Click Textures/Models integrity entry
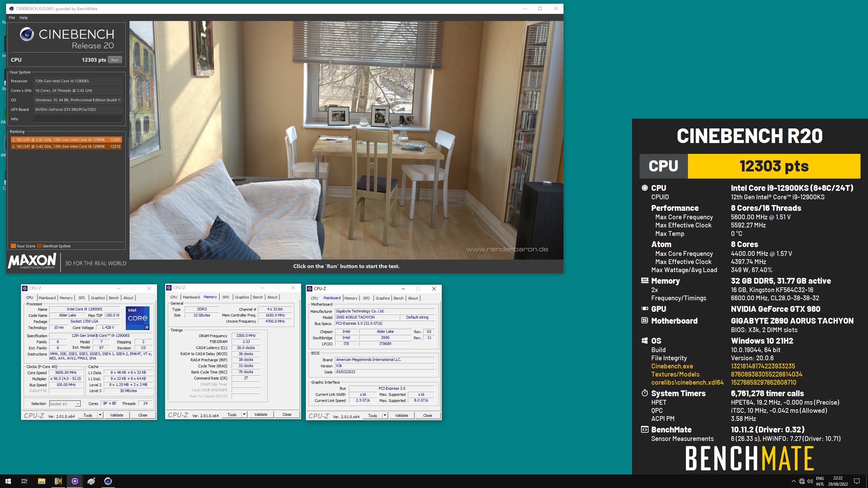Viewport: 868px width, 488px height. click(x=675, y=374)
